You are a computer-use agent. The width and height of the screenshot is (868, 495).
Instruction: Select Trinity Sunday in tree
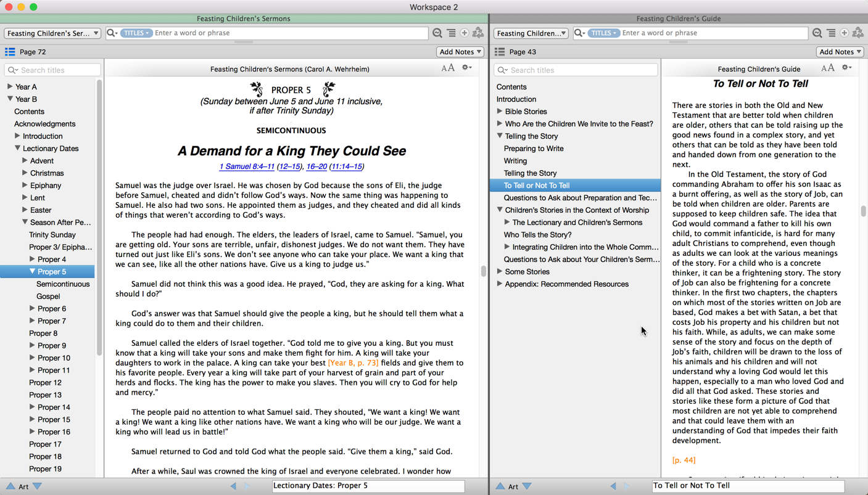(52, 235)
